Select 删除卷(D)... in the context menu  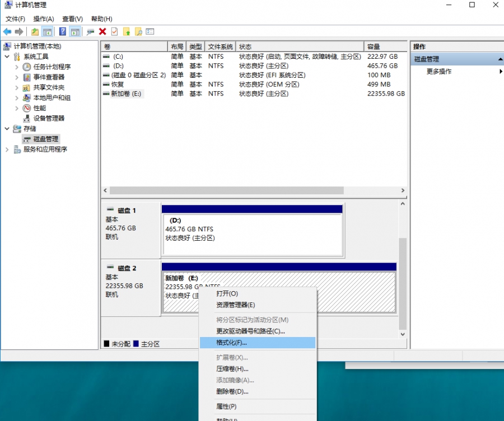click(x=232, y=391)
